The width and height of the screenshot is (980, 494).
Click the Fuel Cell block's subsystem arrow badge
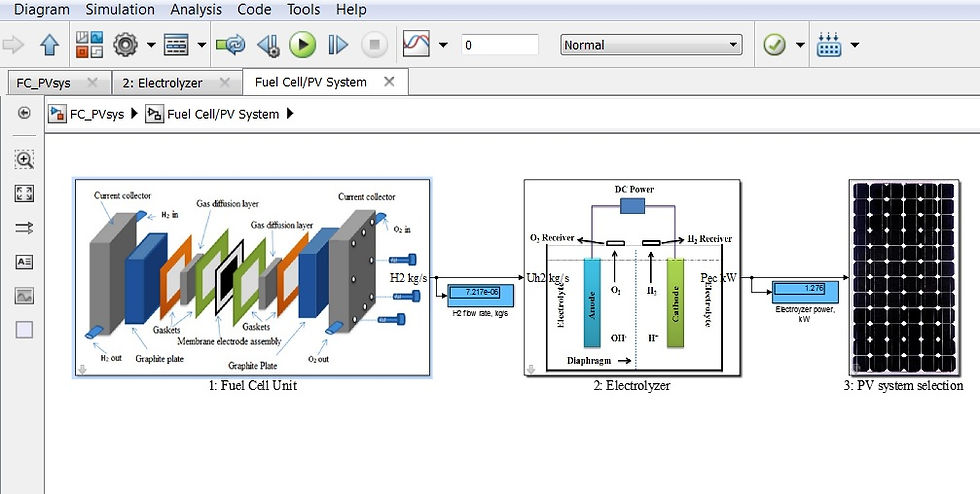[81, 370]
